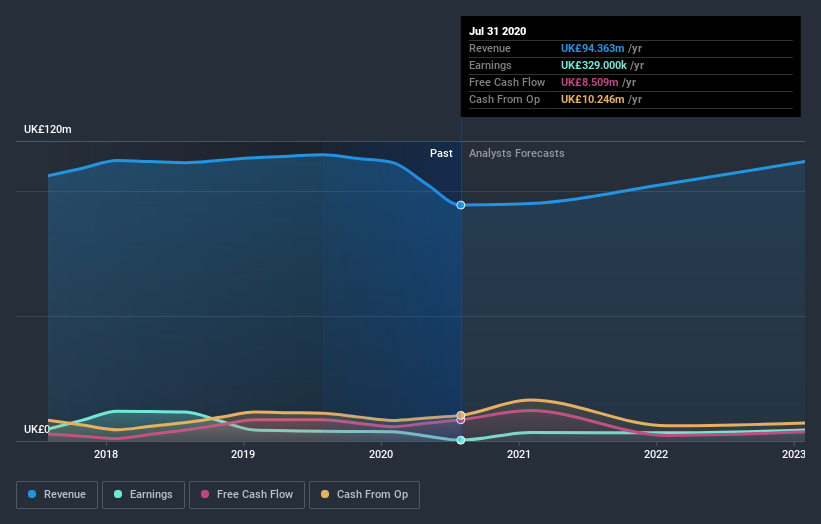The width and height of the screenshot is (821, 524).
Task: Click the Analysts Forecasts label
Action: pyautogui.click(x=516, y=153)
